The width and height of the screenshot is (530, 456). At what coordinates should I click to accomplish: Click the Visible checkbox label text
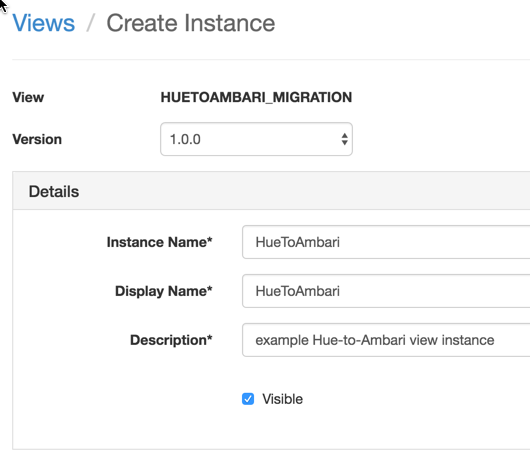tap(283, 399)
